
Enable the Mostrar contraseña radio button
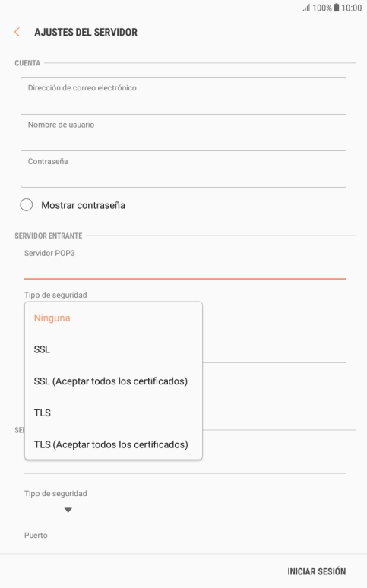[x=27, y=205]
